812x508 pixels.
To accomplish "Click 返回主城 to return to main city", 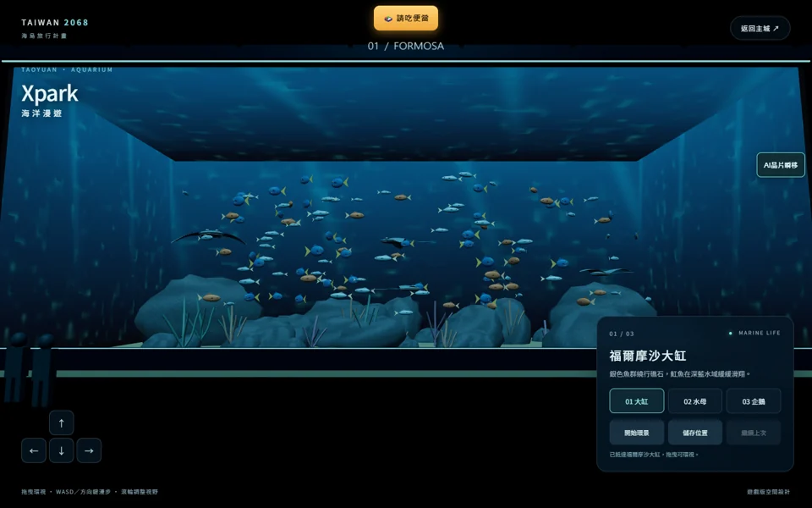I will (760, 29).
